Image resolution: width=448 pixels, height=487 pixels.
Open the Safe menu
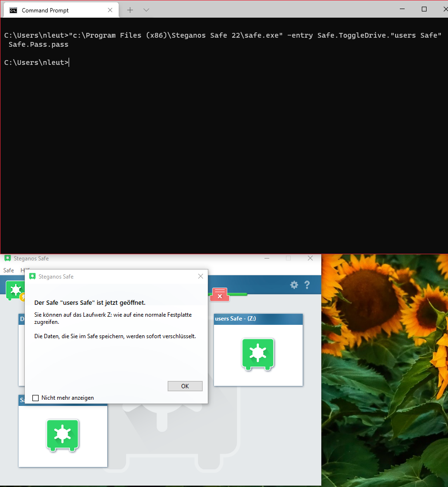click(x=8, y=269)
